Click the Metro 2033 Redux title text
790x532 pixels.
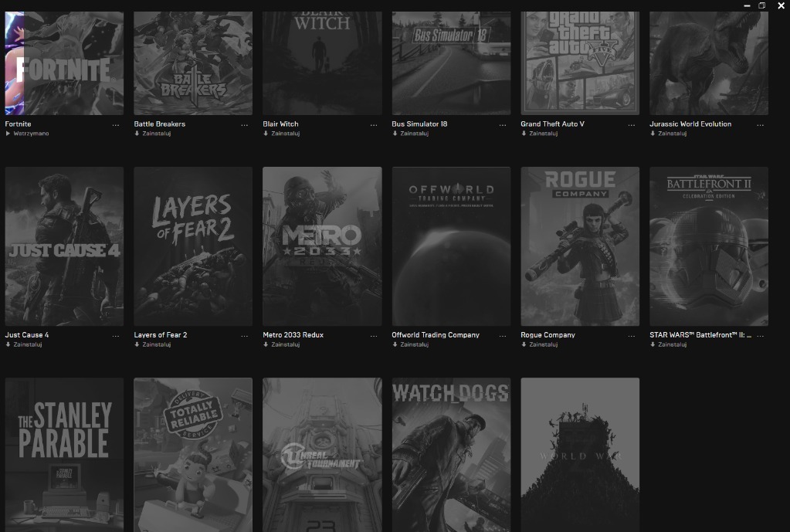click(293, 335)
